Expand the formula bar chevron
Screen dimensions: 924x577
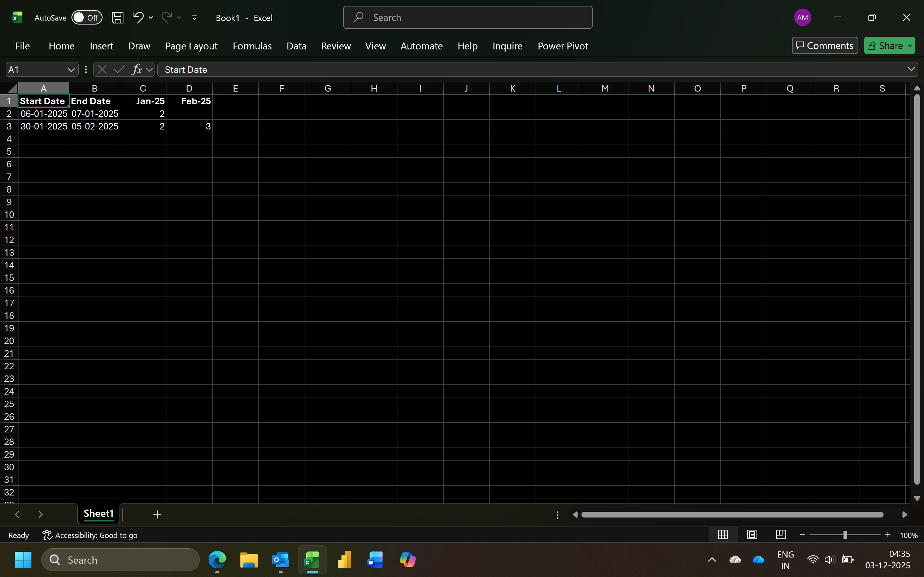[911, 70]
